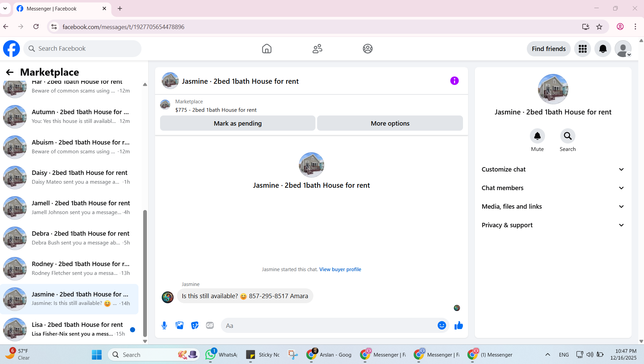This screenshot has height=364, width=644.
Task: Click the More options button
Action: 390,123
